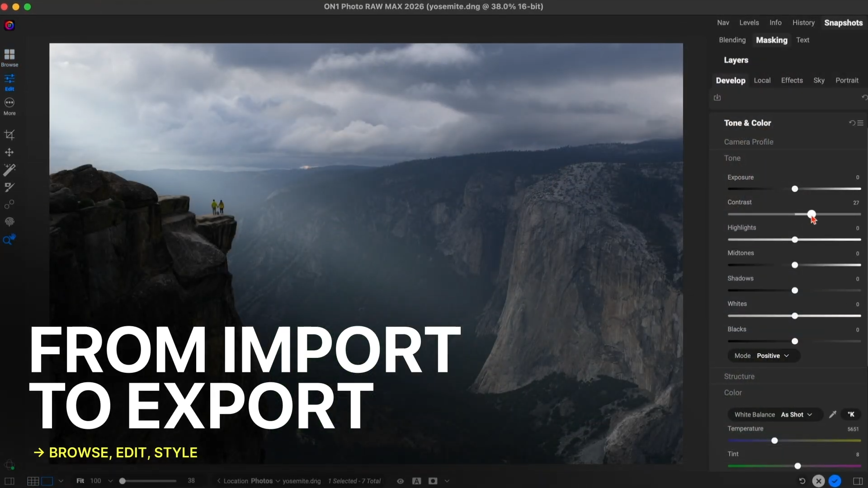Toggle Kelvin temperature mode button

tap(851, 414)
